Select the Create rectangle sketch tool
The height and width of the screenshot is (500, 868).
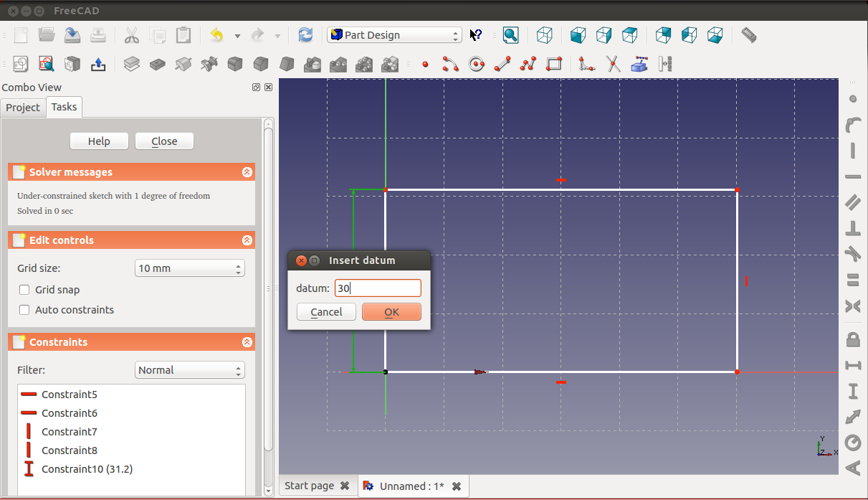pyautogui.click(x=553, y=65)
